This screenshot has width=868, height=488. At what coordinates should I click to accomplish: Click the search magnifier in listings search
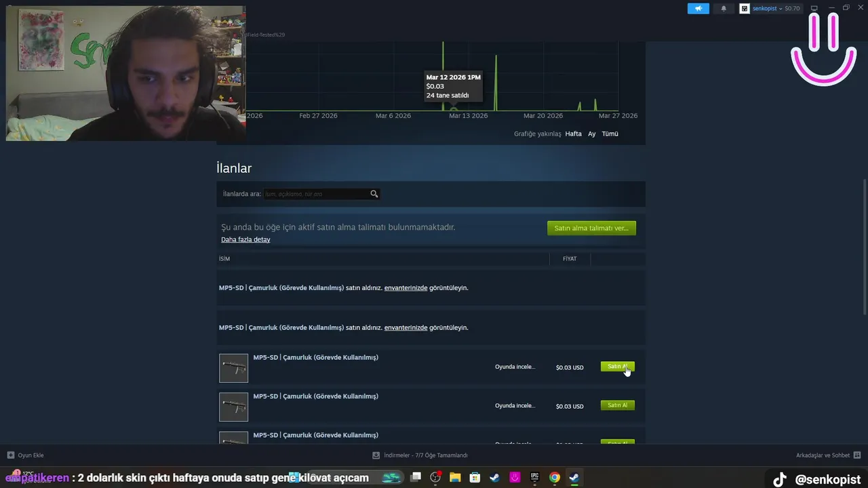(x=374, y=194)
